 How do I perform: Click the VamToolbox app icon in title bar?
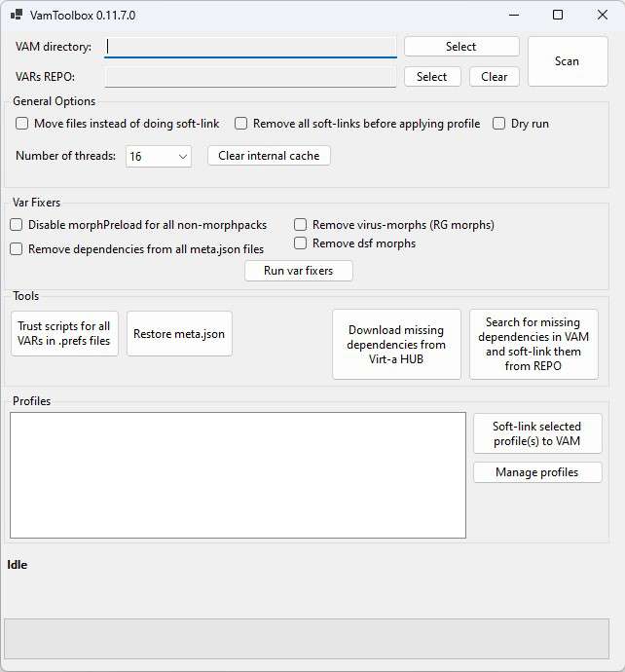[16, 15]
